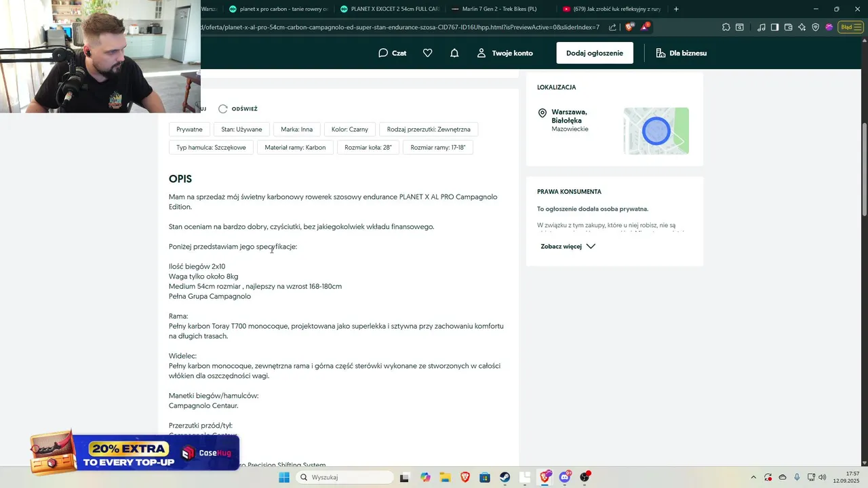Select the Marka: Inna tag

(296, 129)
